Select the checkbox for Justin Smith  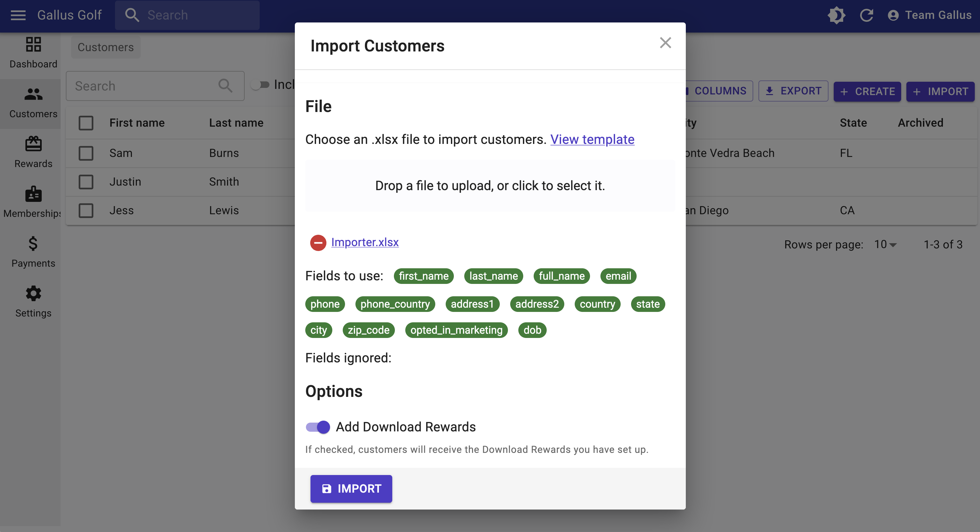86,182
